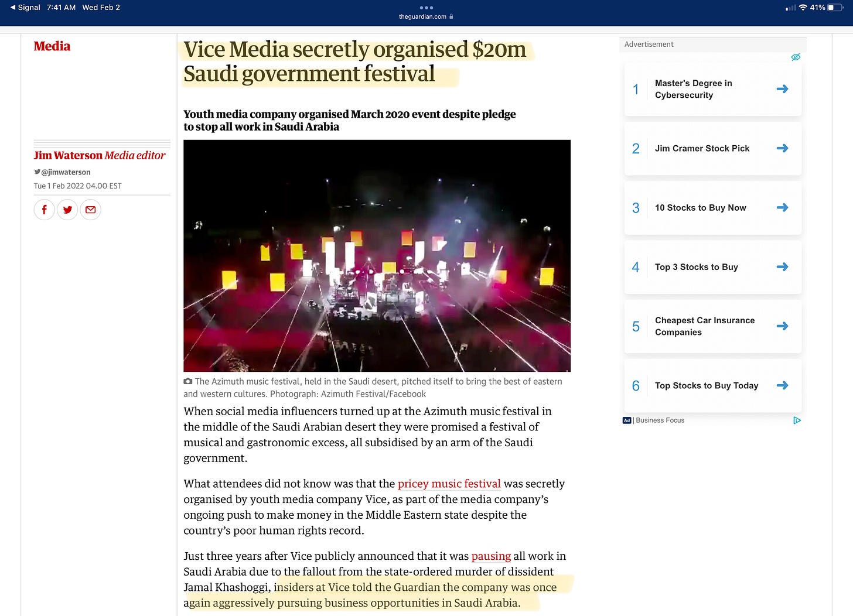Share article via Facebook icon
The width and height of the screenshot is (853, 616).
[45, 210]
